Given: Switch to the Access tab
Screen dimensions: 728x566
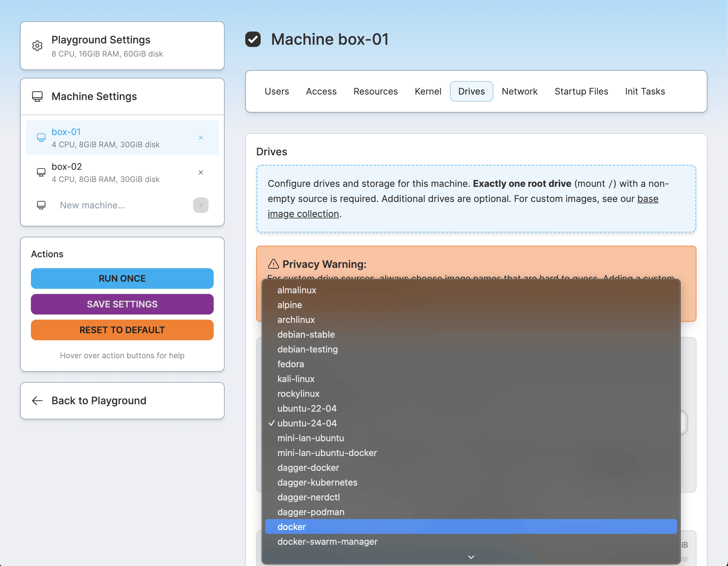Looking at the screenshot, I should tap(321, 91).
